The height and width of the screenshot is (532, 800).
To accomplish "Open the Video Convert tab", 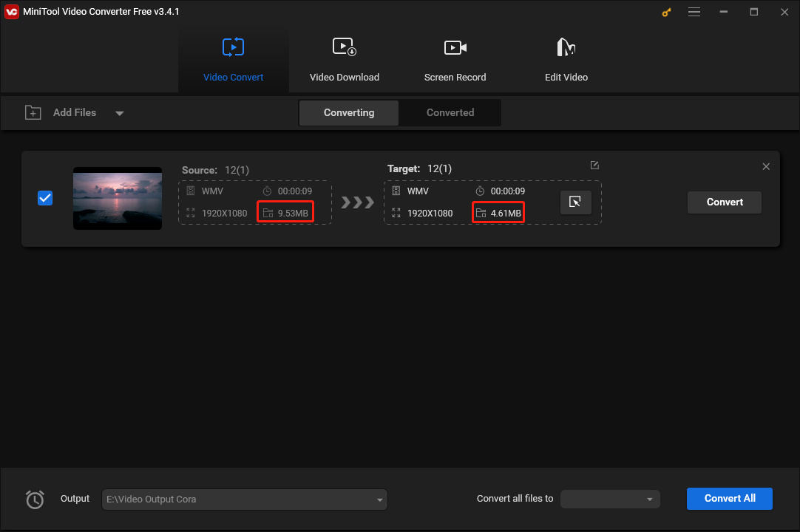I will pos(233,58).
